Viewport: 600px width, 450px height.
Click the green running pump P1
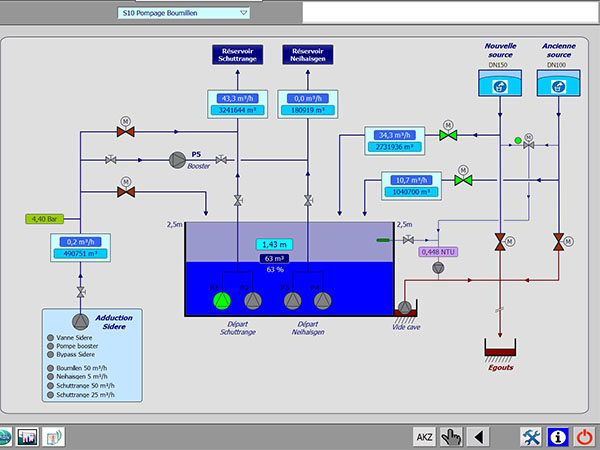[x=222, y=301]
